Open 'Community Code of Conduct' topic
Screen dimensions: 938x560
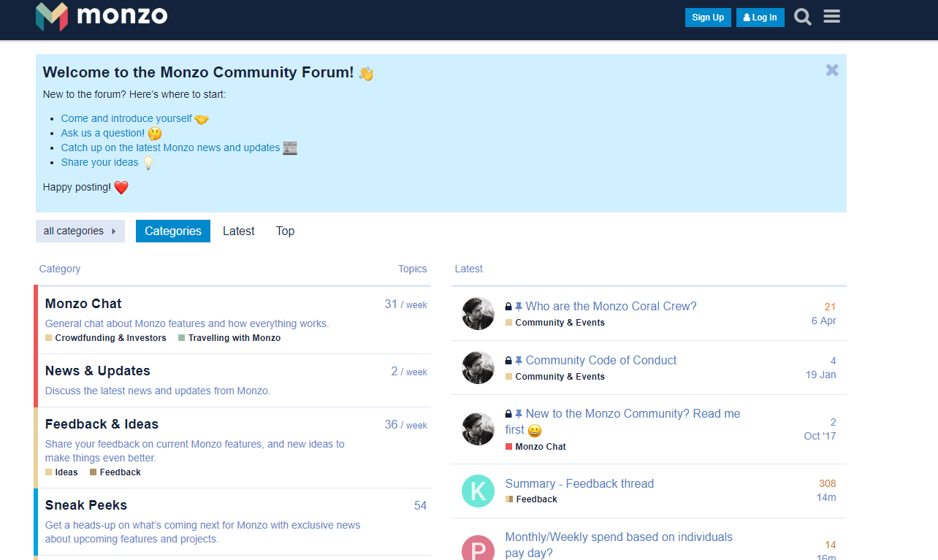601,361
